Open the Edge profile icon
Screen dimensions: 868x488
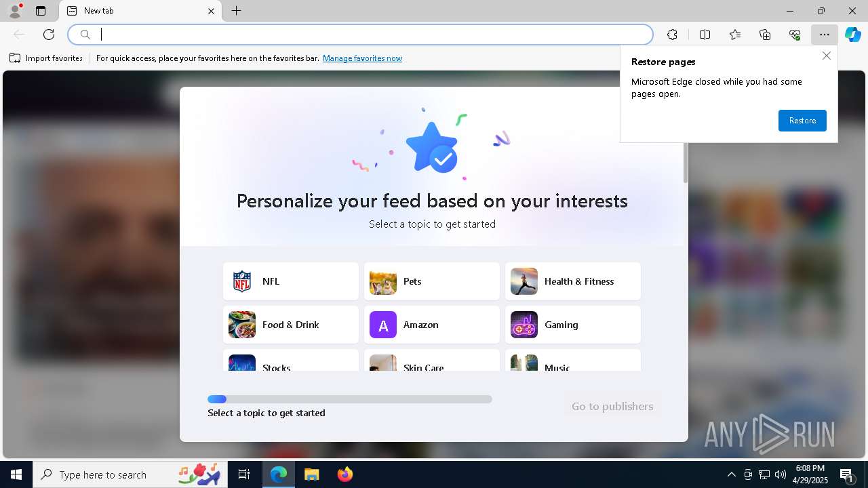pyautogui.click(x=14, y=11)
